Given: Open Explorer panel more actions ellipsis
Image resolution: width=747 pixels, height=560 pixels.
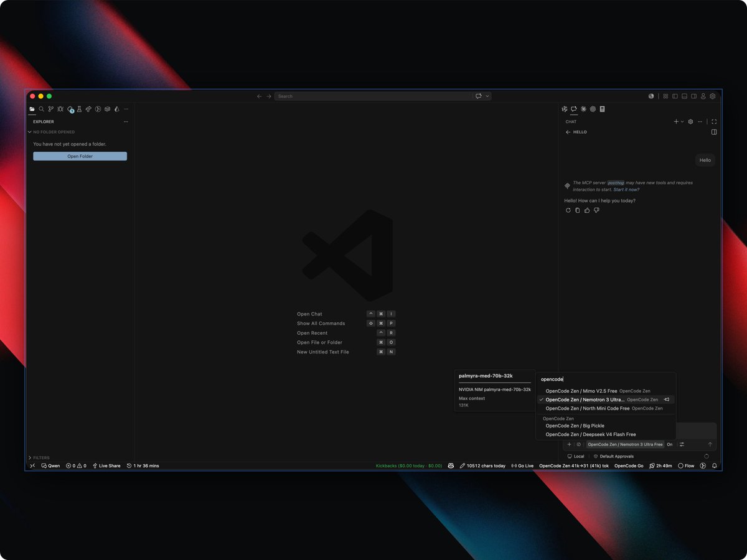Looking at the screenshot, I should tap(126, 122).
